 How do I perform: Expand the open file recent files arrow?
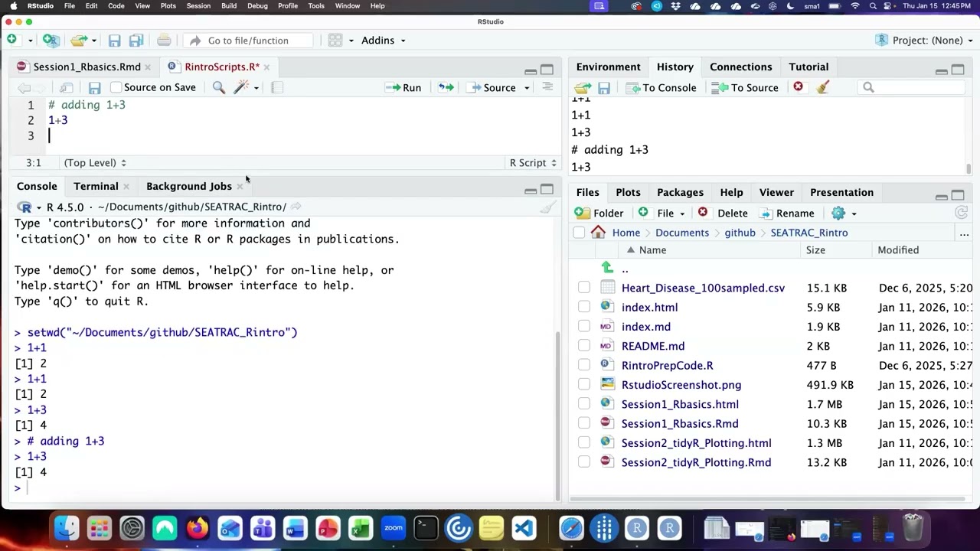(x=94, y=41)
